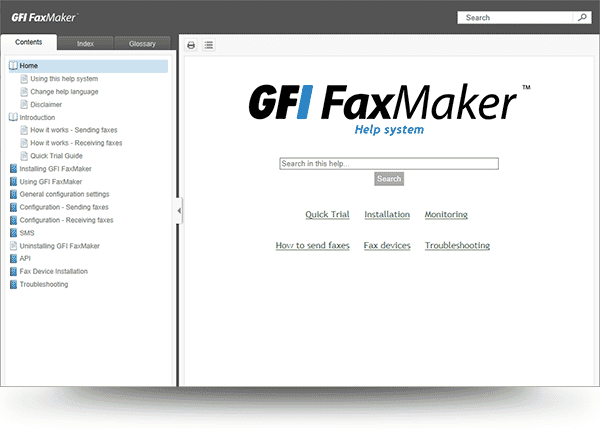Expand Fax Device Installation section

tap(54, 272)
